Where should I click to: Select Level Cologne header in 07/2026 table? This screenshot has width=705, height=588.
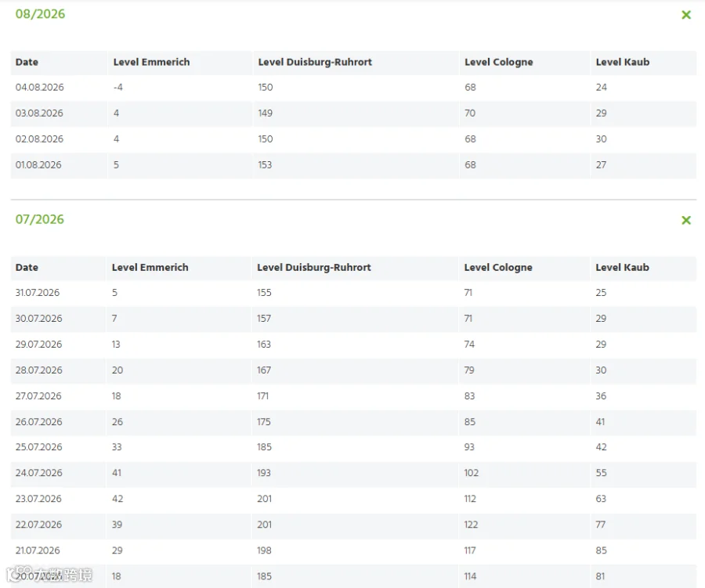point(498,268)
